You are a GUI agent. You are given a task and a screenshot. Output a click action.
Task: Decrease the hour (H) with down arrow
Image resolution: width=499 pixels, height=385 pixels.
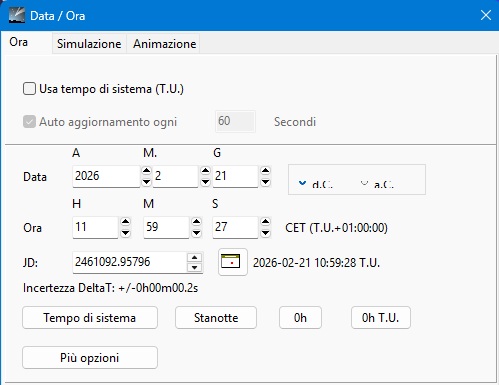tap(125, 233)
